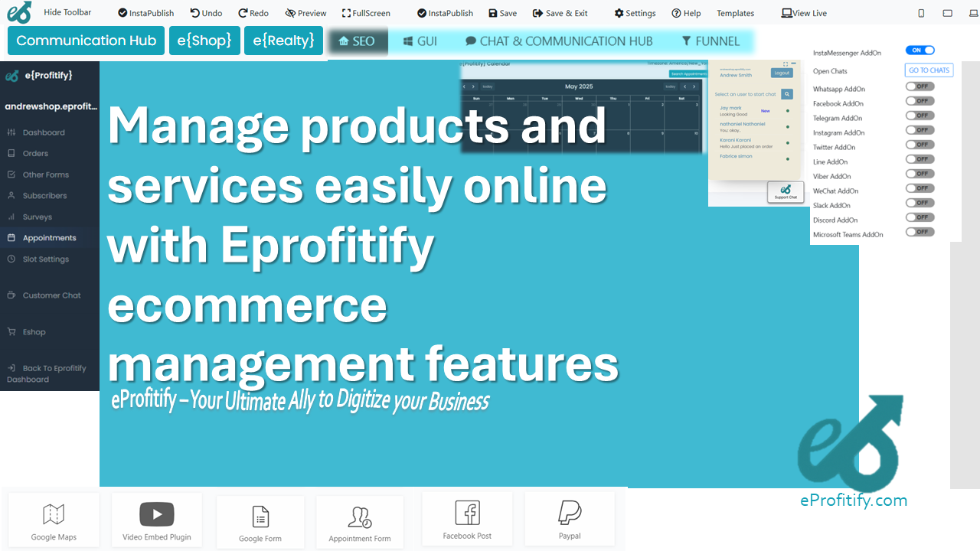
Task: Select the Appointment Form plugin
Action: [x=360, y=523]
